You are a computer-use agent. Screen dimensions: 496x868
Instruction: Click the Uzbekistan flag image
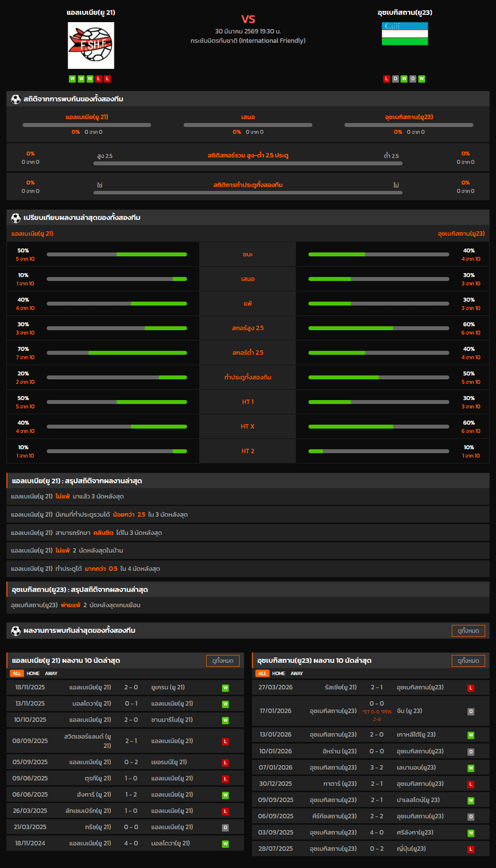click(405, 34)
